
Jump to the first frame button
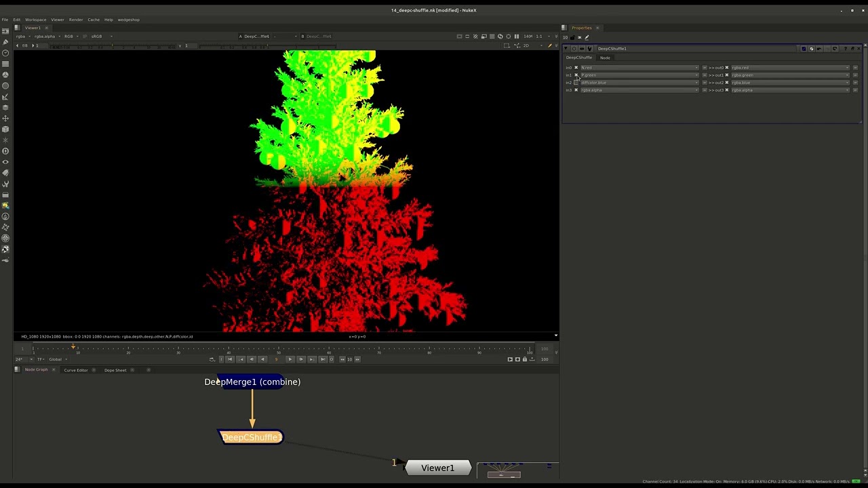pyautogui.click(x=229, y=359)
